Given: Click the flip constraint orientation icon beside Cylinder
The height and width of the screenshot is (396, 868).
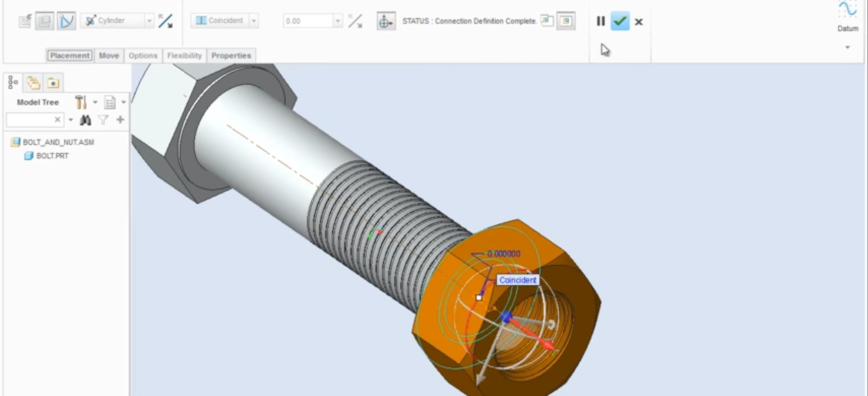Looking at the screenshot, I should [x=166, y=21].
